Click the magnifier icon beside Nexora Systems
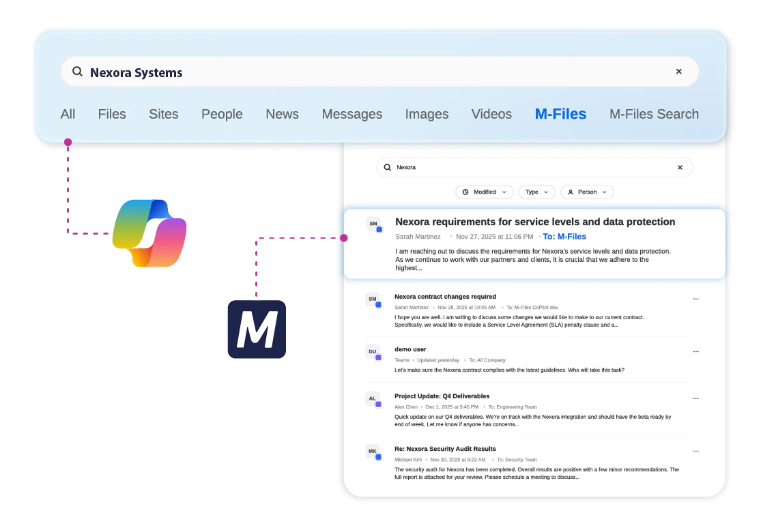 coord(78,72)
